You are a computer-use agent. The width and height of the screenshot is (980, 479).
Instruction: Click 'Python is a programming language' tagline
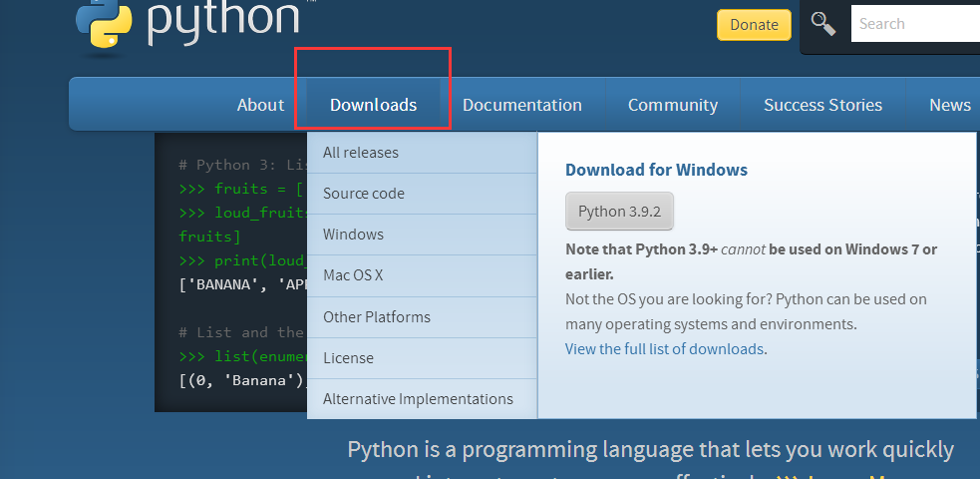click(x=651, y=450)
